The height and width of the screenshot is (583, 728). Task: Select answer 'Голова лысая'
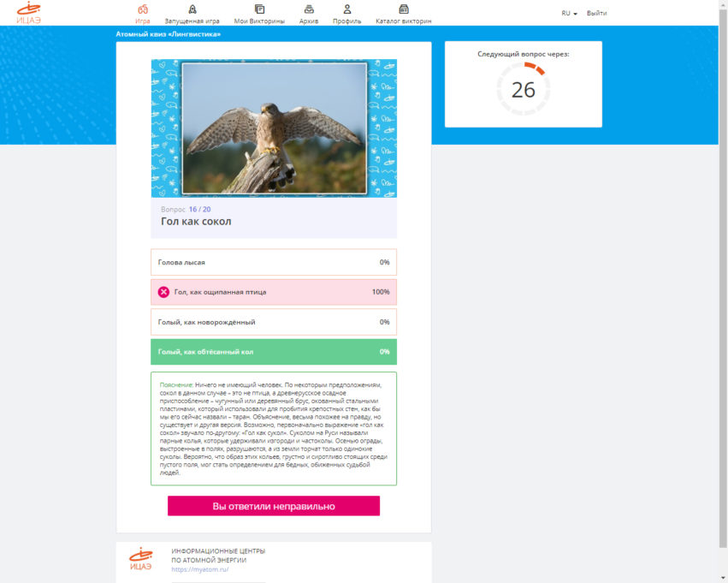pos(274,262)
